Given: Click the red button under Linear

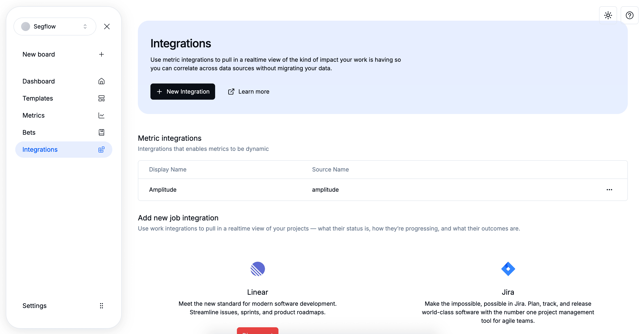Looking at the screenshot, I should click(258, 331).
